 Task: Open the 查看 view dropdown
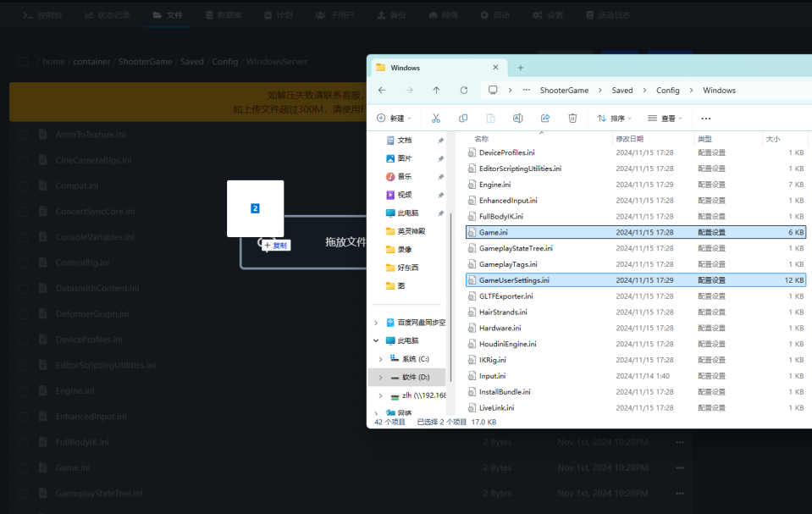pyautogui.click(x=665, y=119)
